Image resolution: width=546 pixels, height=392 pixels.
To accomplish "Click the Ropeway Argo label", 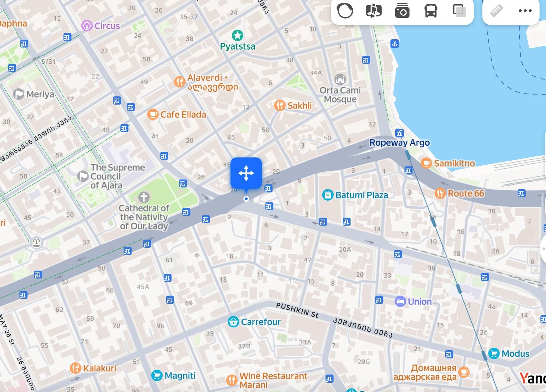I will click(399, 142).
